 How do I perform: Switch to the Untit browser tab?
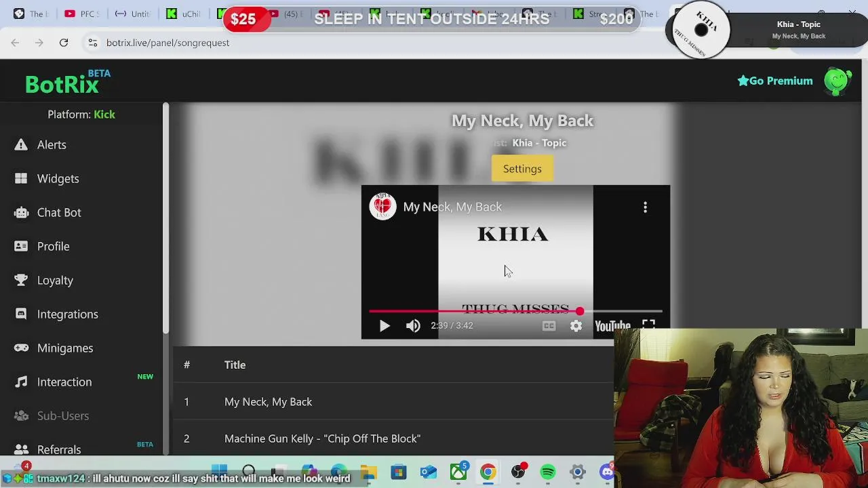(x=132, y=14)
